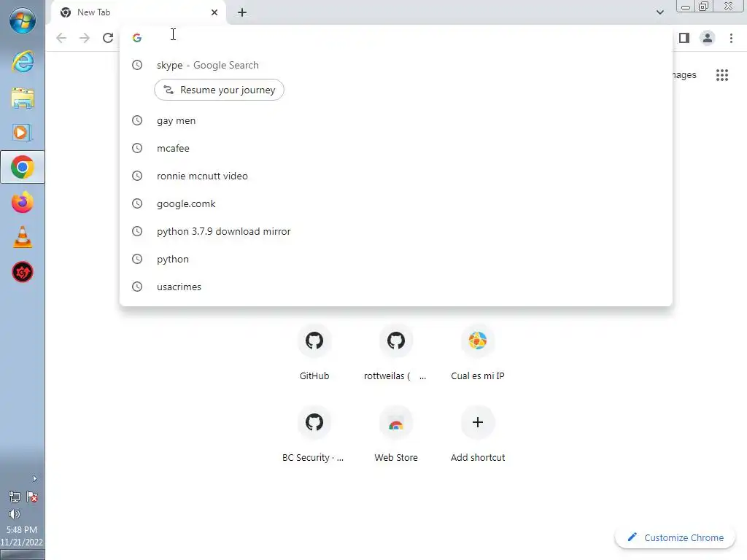This screenshot has width=747, height=560.
Task: Select the gay men history suggestion
Action: tap(396, 121)
